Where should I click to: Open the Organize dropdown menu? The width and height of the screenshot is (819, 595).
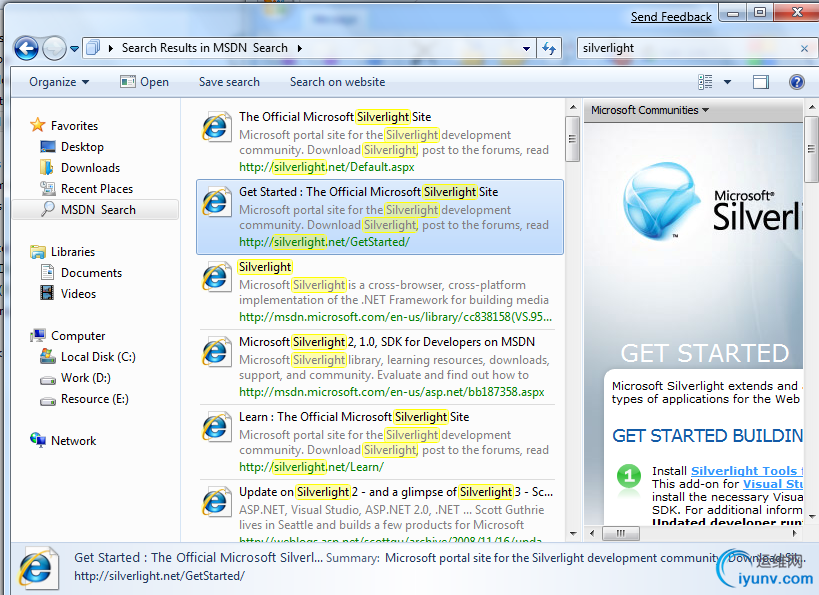(x=59, y=82)
